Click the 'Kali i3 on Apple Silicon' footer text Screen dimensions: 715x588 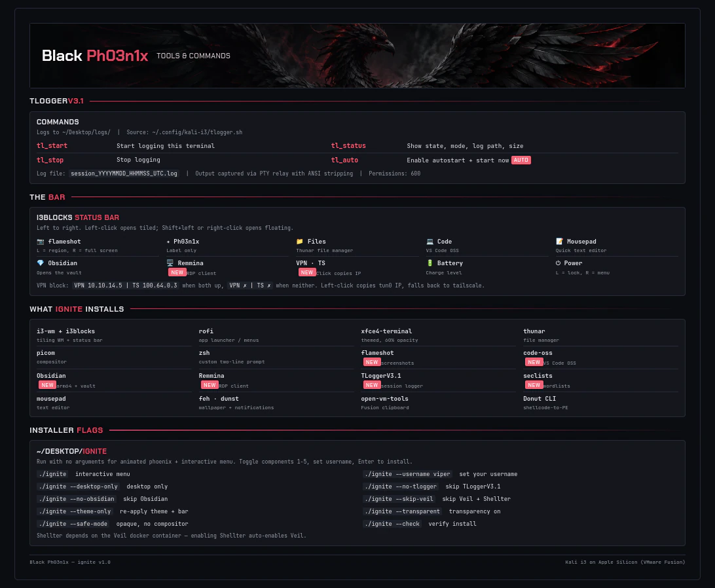coord(625,562)
